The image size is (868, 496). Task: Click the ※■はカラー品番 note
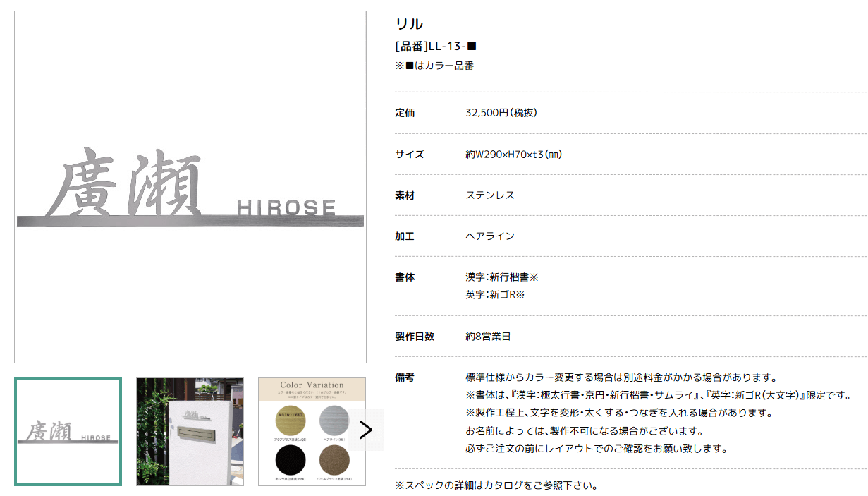(434, 66)
